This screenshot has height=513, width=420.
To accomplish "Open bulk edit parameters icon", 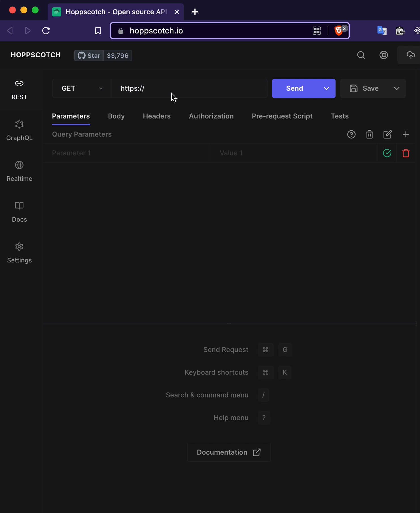I will pos(388,134).
